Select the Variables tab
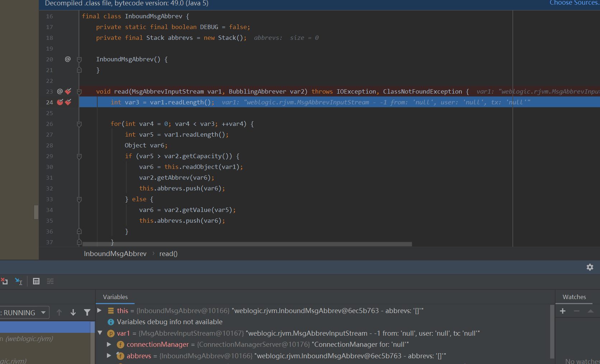This screenshot has width=600, height=364. 115,297
